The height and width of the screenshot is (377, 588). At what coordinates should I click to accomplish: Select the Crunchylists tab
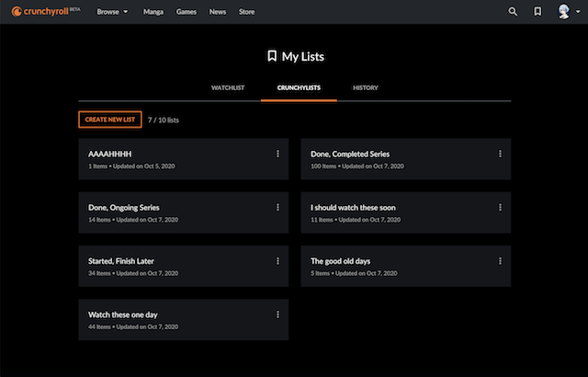(299, 87)
